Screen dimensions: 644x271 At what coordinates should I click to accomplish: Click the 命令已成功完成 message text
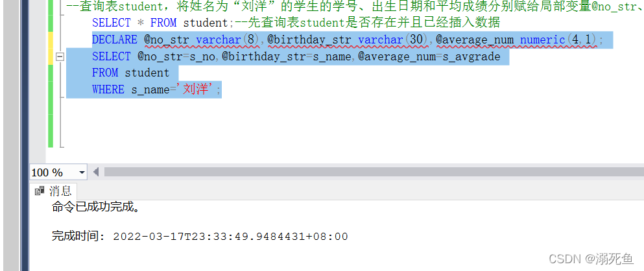95,207
